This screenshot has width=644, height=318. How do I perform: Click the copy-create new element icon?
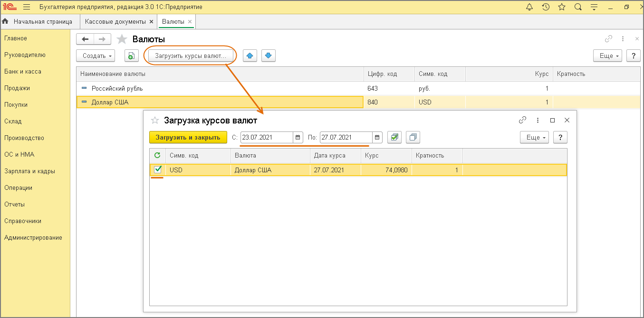pyautogui.click(x=131, y=56)
